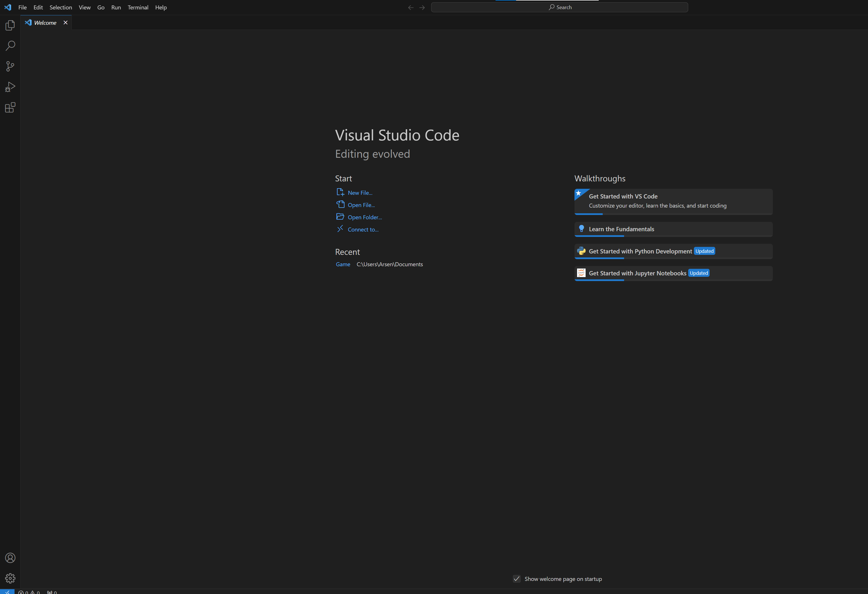Open the File menu

(23, 7)
